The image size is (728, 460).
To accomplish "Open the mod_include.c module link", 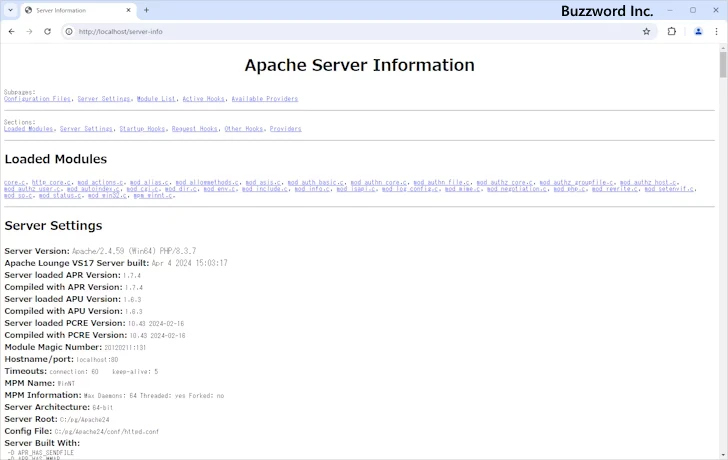I will (x=265, y=189).
